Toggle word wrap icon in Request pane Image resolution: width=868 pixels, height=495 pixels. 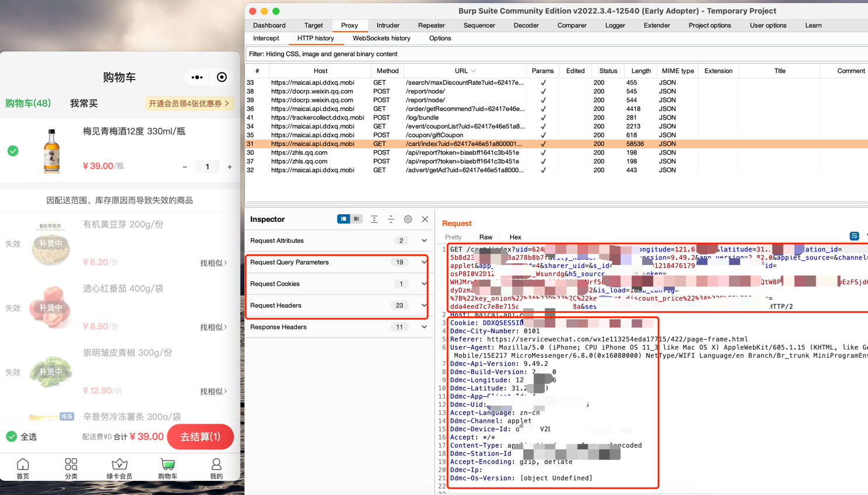tap(854, 236)
